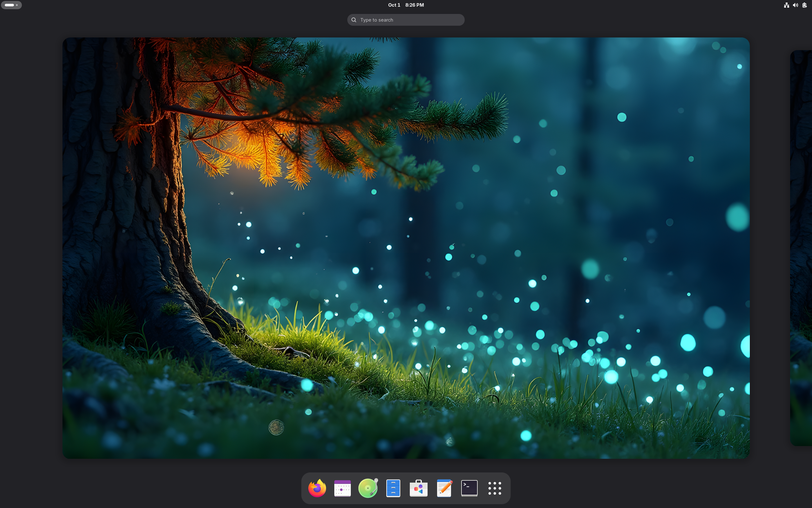Launch Firefox from the dock
Viewport: 812px width, 508px height.
point(317,488)
